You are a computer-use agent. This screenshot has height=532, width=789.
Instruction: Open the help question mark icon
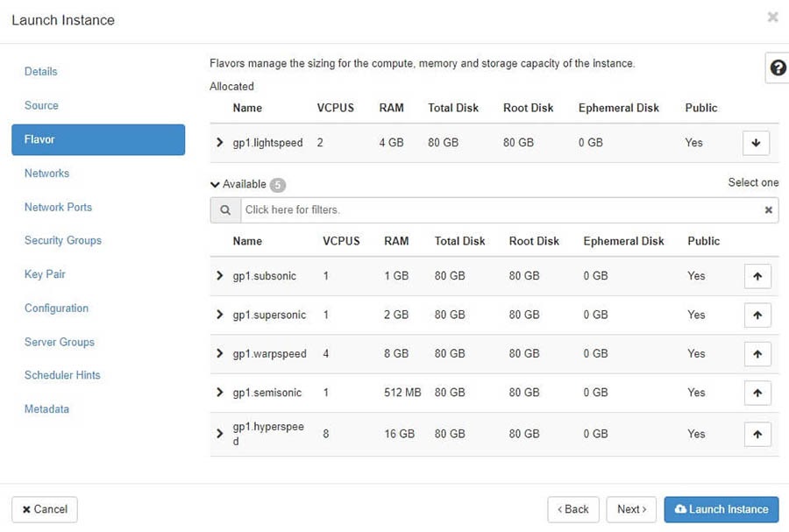(x=777, y=68)
